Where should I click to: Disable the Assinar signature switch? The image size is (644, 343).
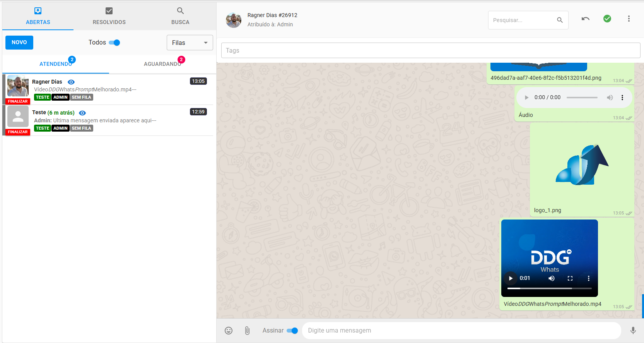tap(292, 331)
